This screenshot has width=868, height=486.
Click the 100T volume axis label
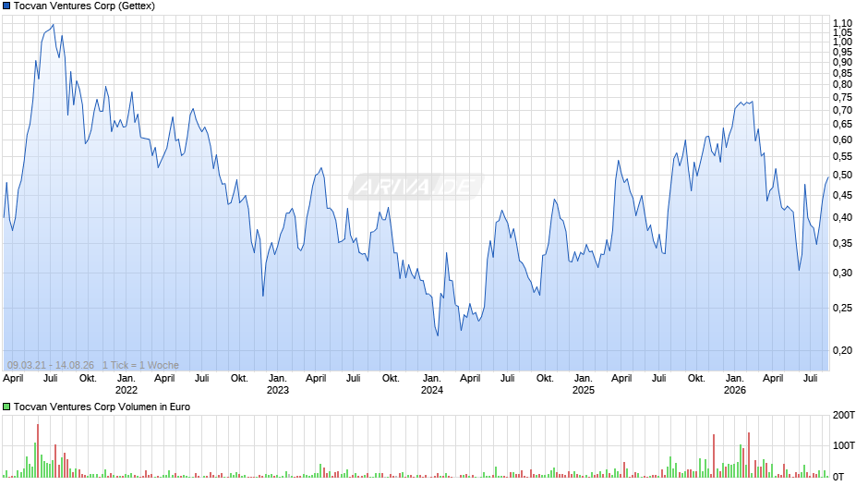click(844, 445)
